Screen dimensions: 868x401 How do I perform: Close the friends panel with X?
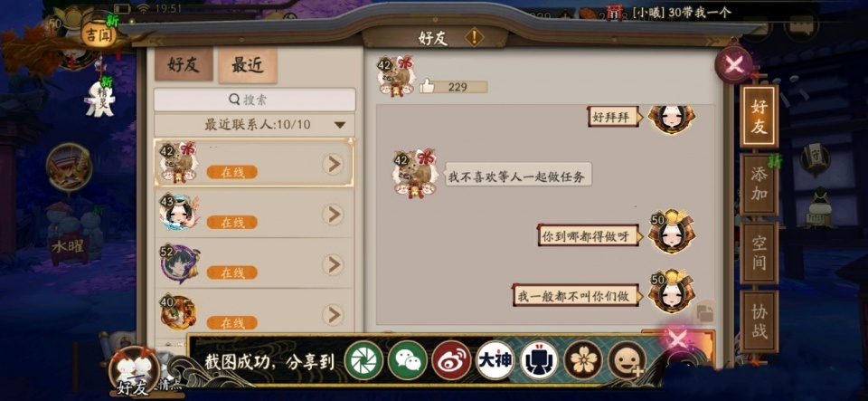tap(734, 65)
